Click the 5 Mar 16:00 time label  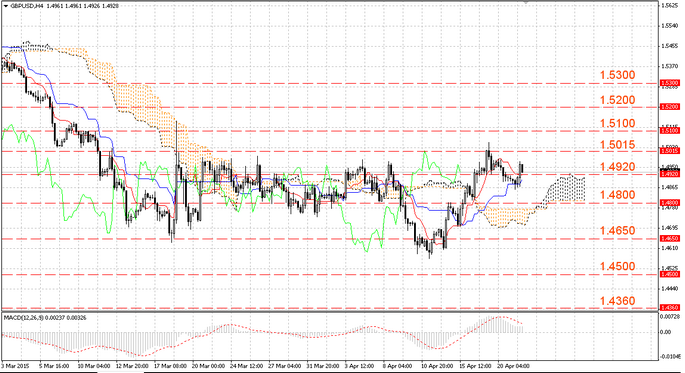pyautogui.click(x=54, y=366)
